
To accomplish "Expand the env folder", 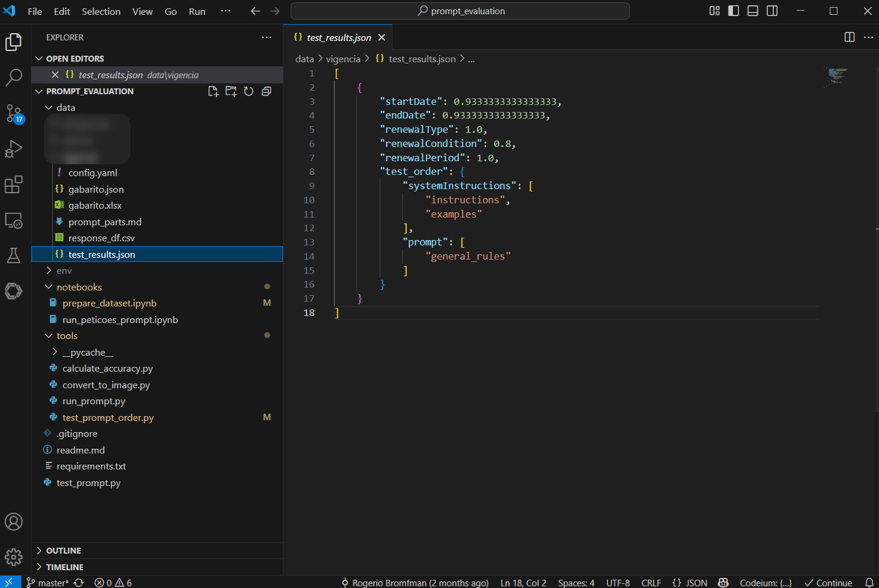I will point(64,271).
